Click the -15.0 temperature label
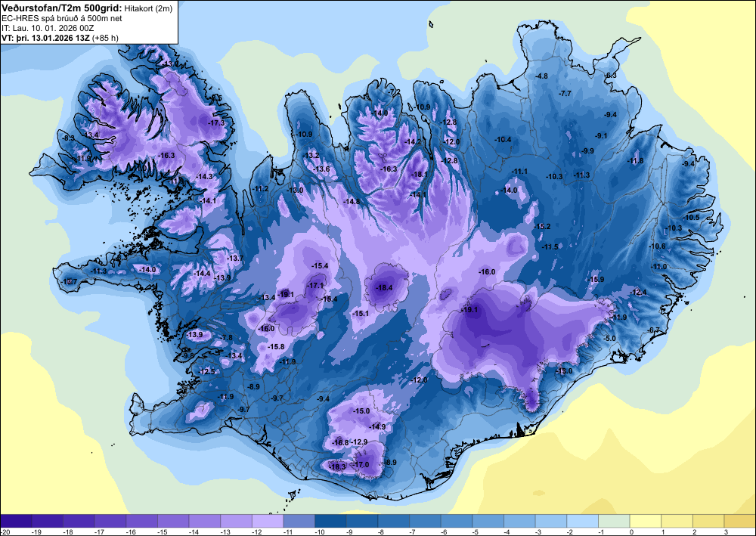This screenshot has height=536, width=756. coord(361,411)
